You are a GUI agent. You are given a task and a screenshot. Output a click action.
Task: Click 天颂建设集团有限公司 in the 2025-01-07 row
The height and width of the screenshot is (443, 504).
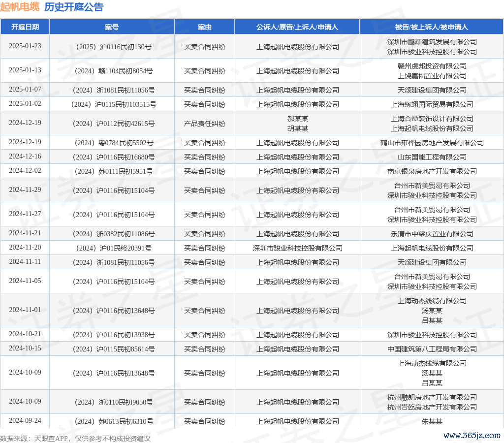[432, 91]
